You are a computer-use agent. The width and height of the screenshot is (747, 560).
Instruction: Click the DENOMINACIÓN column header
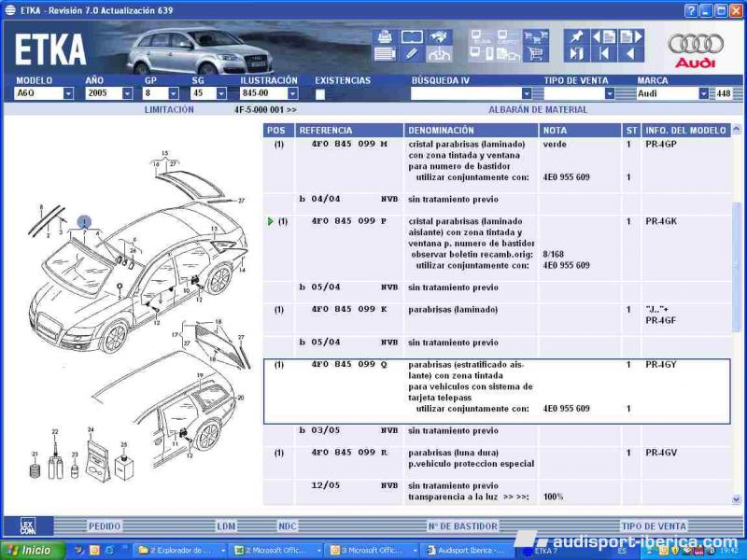coord(472,131)
